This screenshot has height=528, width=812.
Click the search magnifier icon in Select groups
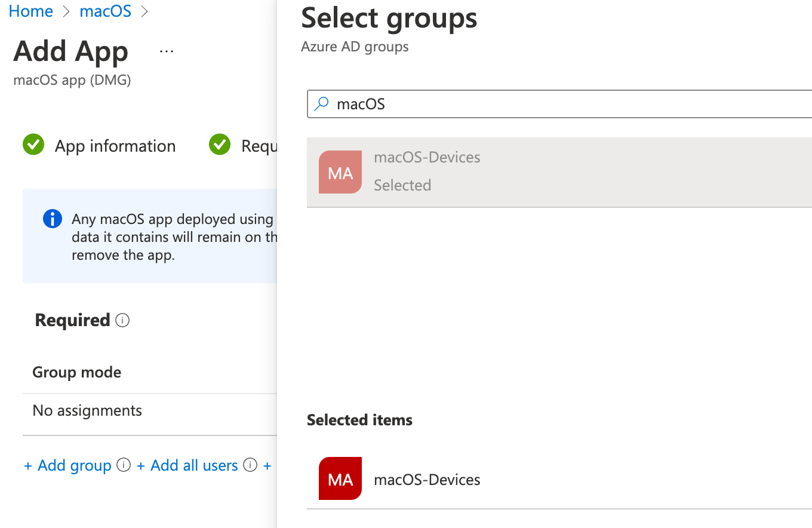click(x=321, y=103)
